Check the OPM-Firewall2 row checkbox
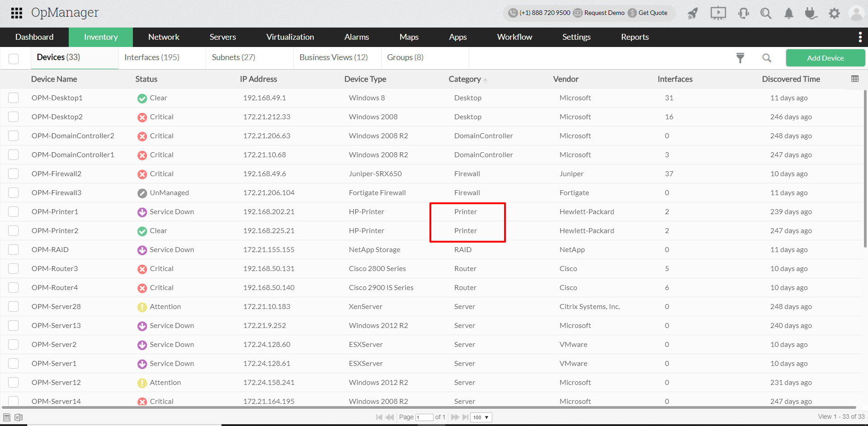The width and height of the screenshot is (868, 426). click(x=14, y=174)
